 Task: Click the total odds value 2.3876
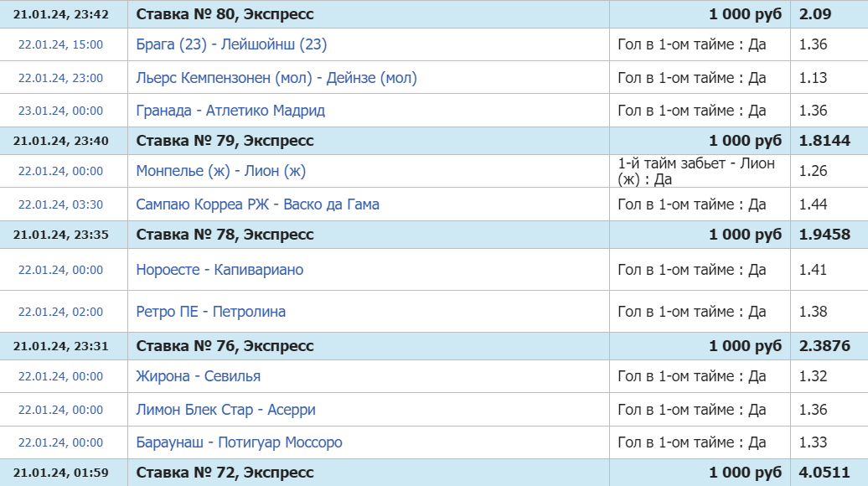[824, 346]
